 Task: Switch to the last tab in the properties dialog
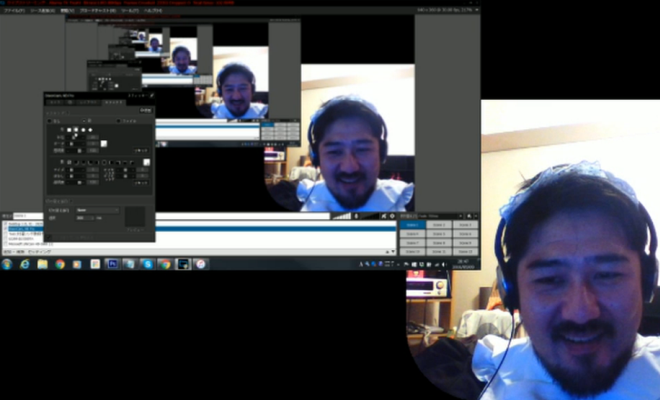tap(114, 102)
